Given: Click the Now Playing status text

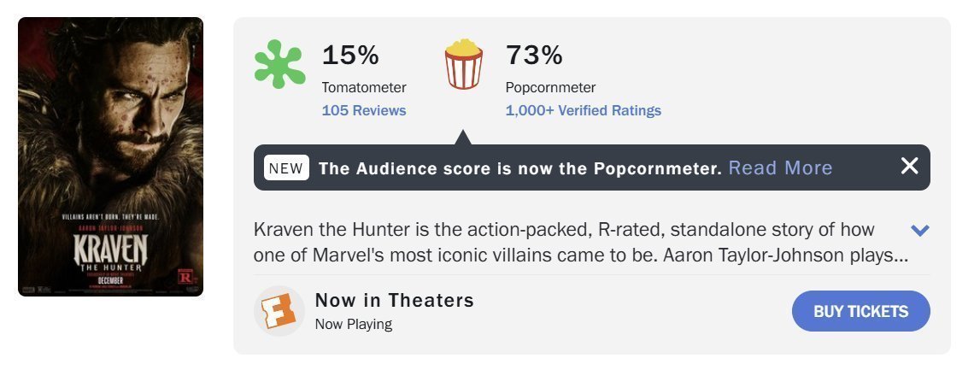Looking at the screenshot, I should point(354,325).
